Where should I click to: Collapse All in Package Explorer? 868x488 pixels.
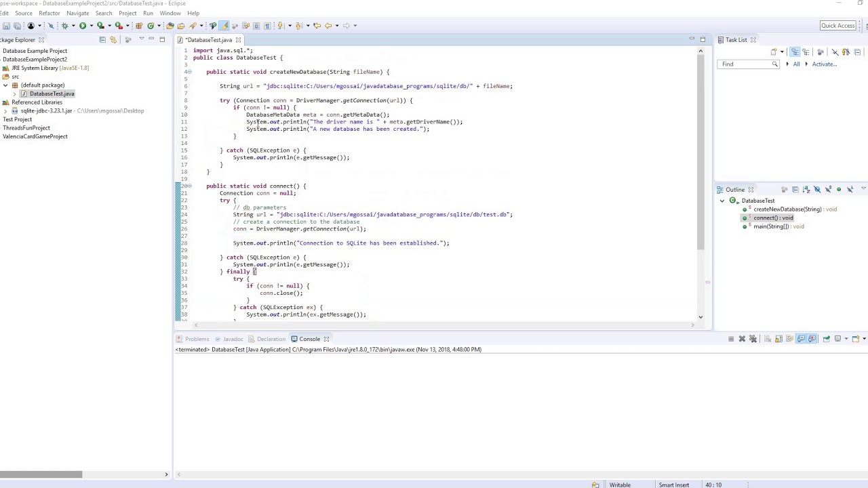[x=102, y=40]
